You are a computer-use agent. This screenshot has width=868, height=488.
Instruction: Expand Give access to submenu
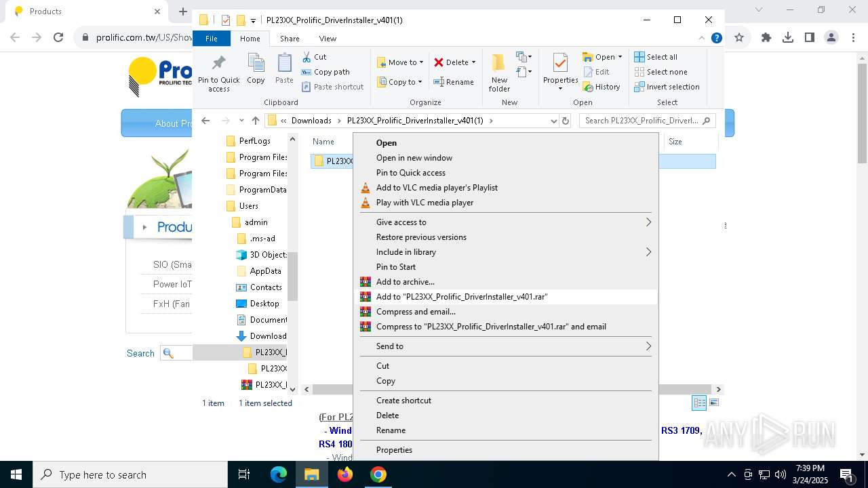[x=505, y=222]
